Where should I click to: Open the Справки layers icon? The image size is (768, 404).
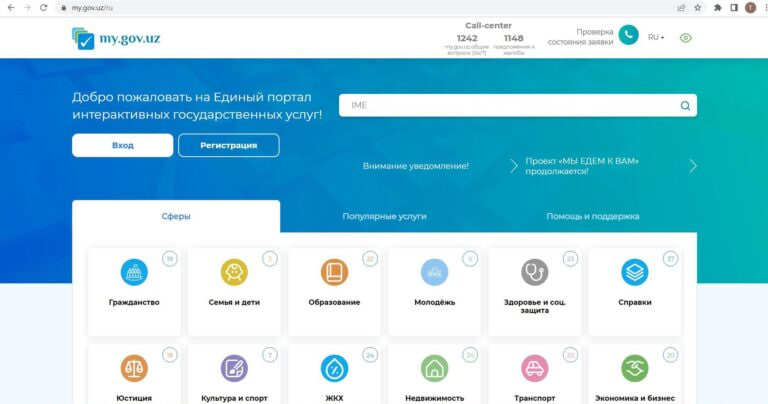pyautogui.click(x=635, y=272)
